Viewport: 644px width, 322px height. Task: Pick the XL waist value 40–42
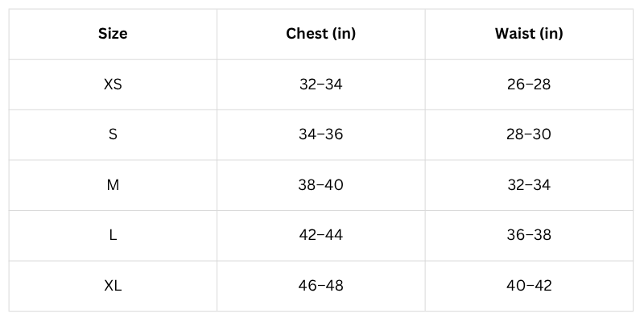tap(529, 286)
